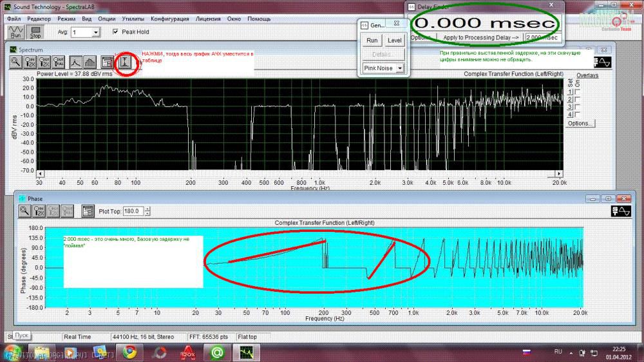Open the red AutoCAD-style taskbar icon
644x362 pixels.
coord(188,352)
